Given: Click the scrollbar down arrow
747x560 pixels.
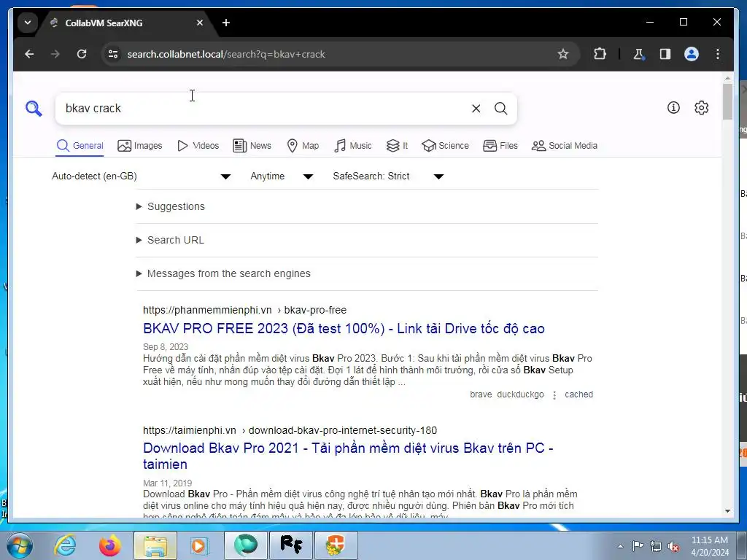Looking at the screenshot, I should click(727, 511).
